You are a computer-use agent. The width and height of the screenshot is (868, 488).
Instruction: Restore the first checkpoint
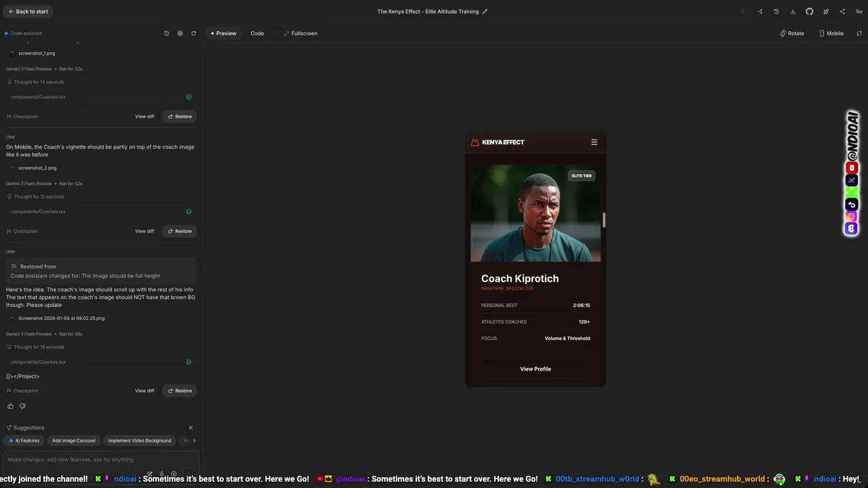[x=180, y=117]
